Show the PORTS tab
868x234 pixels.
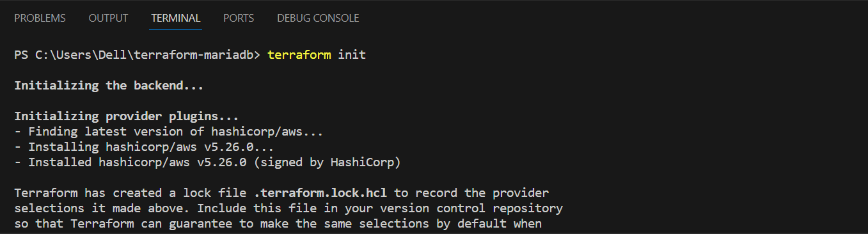(239, 19)
